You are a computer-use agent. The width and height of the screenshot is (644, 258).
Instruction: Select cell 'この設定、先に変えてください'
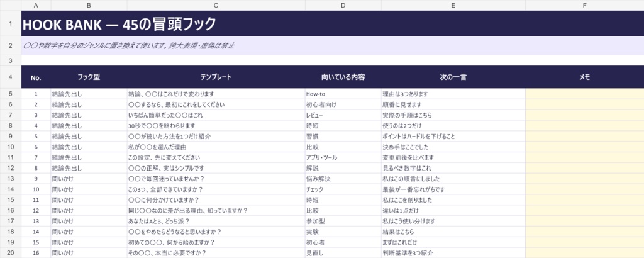click(x=216, y=157)
